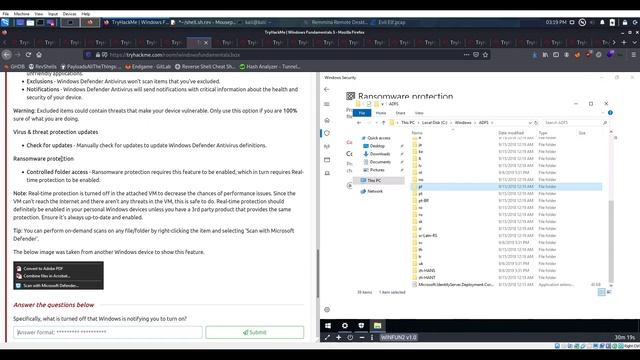This screenshot has width=640, height=360.
Task: Close the active Firefox tab
Action: pyautogui.click(x=206, y=42)
